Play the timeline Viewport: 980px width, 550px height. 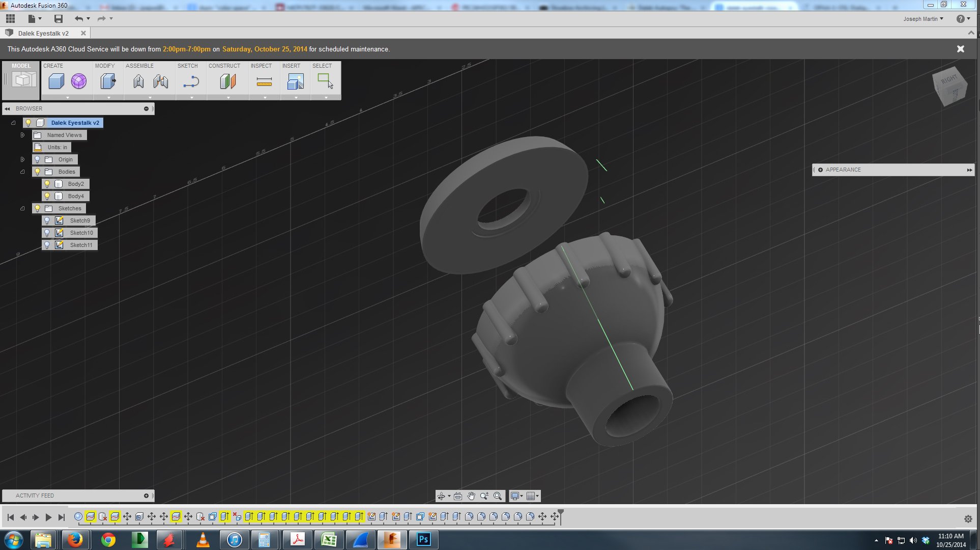[48, 517]
